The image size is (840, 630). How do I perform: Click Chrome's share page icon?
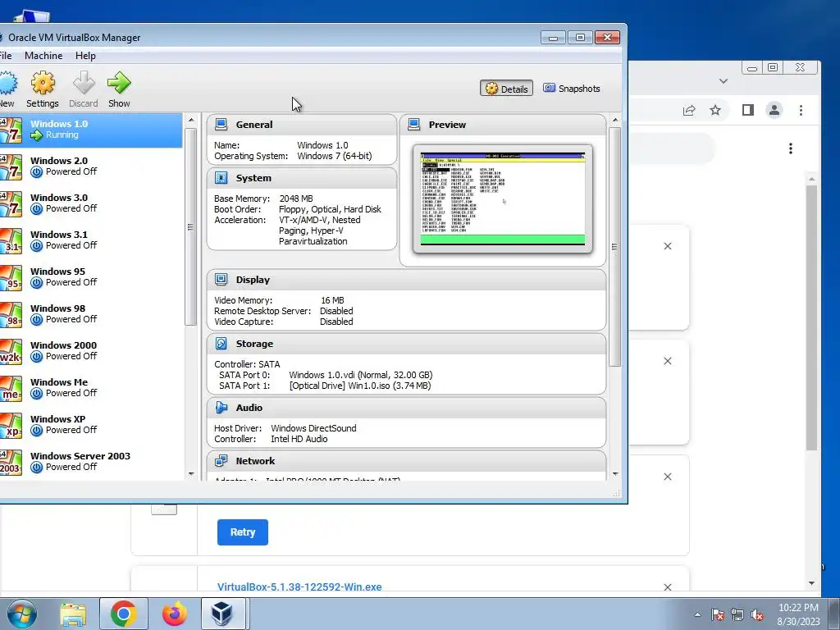[x=689, y=111]
